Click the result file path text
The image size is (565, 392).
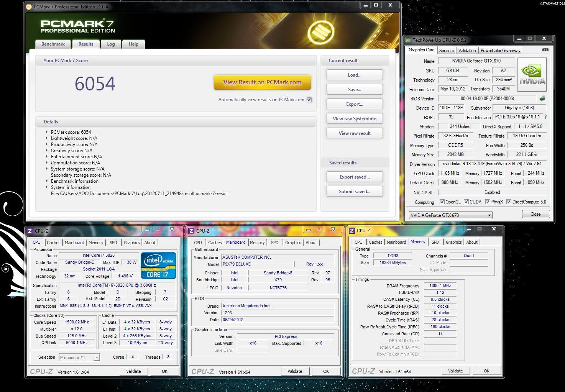point(140,194)
